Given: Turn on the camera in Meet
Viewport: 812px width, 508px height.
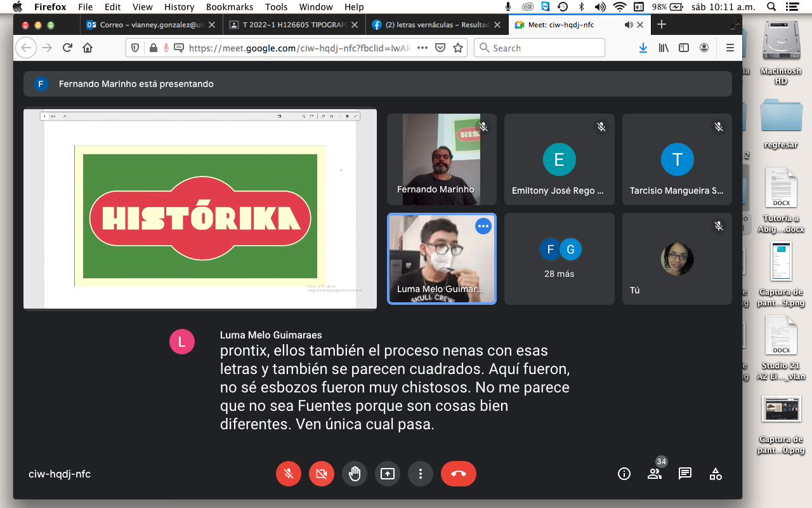Looking at the screenshot, I should (322, 474).
